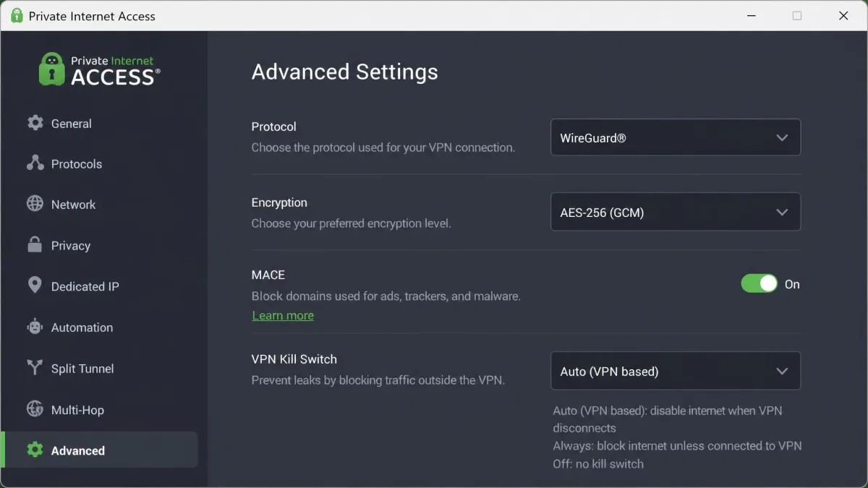Click the title bar PIA app icon
868x488 pixels.
(17, 16)
